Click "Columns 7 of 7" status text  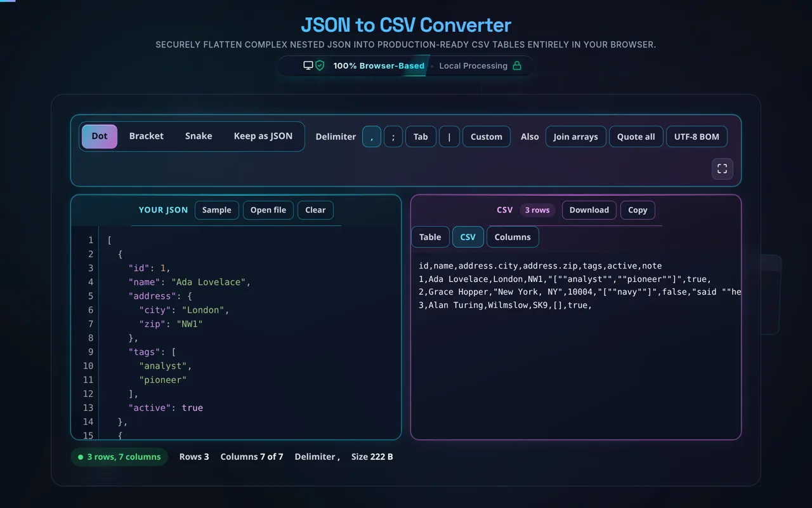point(252,457)
